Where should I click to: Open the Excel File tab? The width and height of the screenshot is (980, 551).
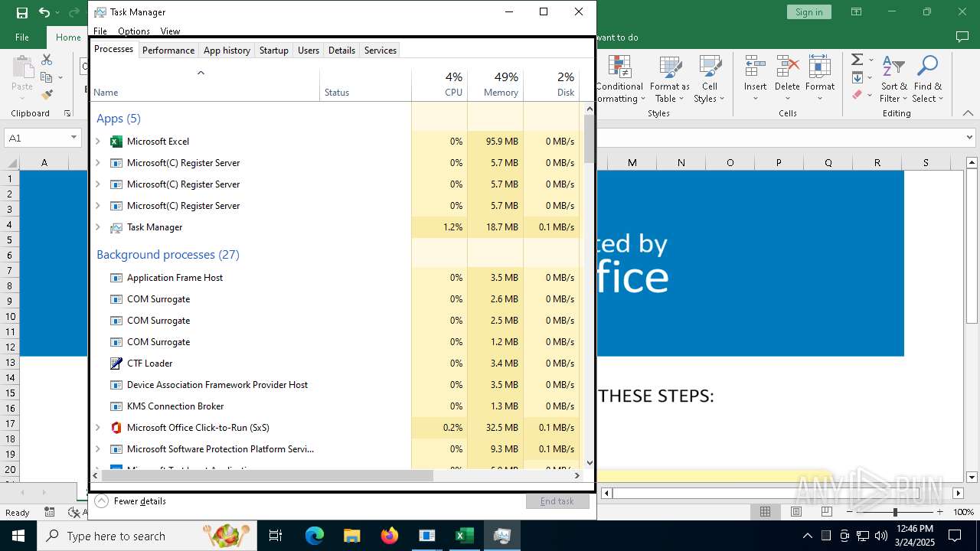[x=22, y=37]
